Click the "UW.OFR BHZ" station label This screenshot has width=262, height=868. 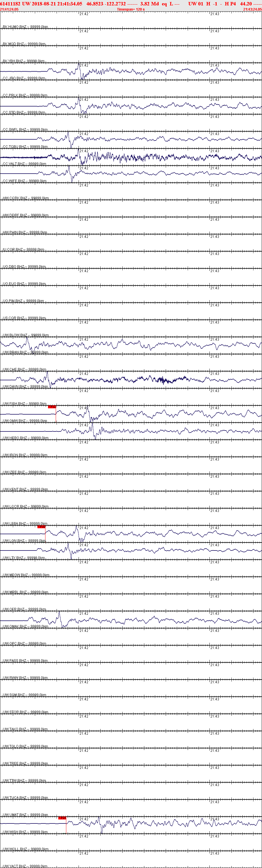pyautogui.click(x=13, y=610)
